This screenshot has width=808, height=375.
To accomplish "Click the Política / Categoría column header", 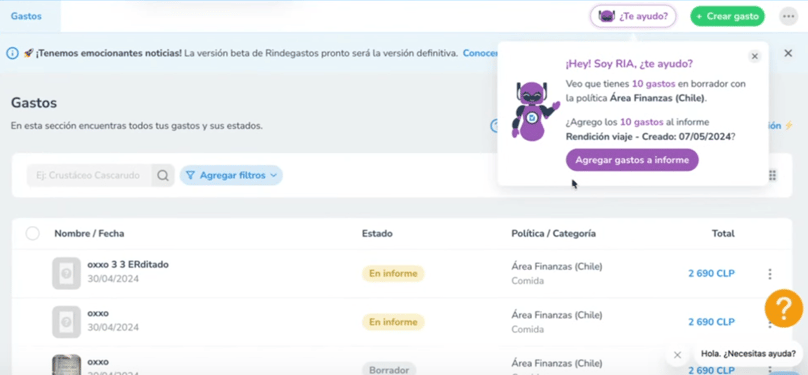I will tap(553, 234).
